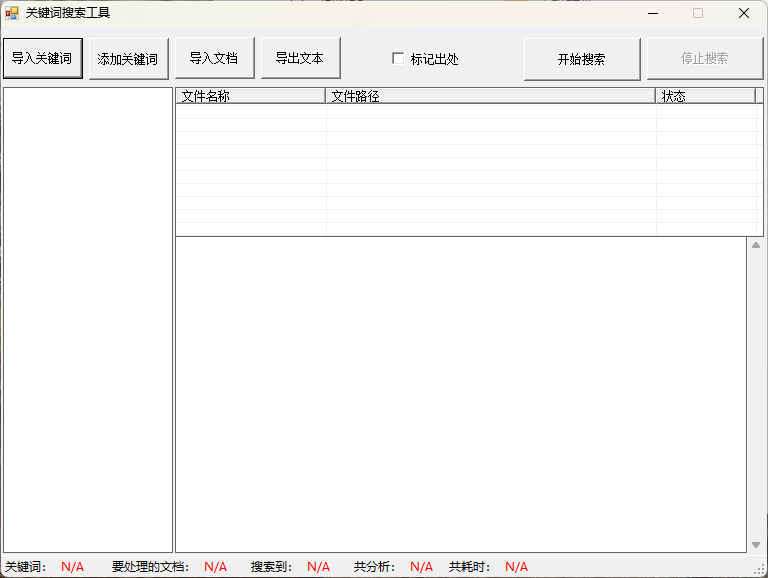Click the 共分析: status label
This screenshot has height=578, width=768.
click(x=374, y=567)
